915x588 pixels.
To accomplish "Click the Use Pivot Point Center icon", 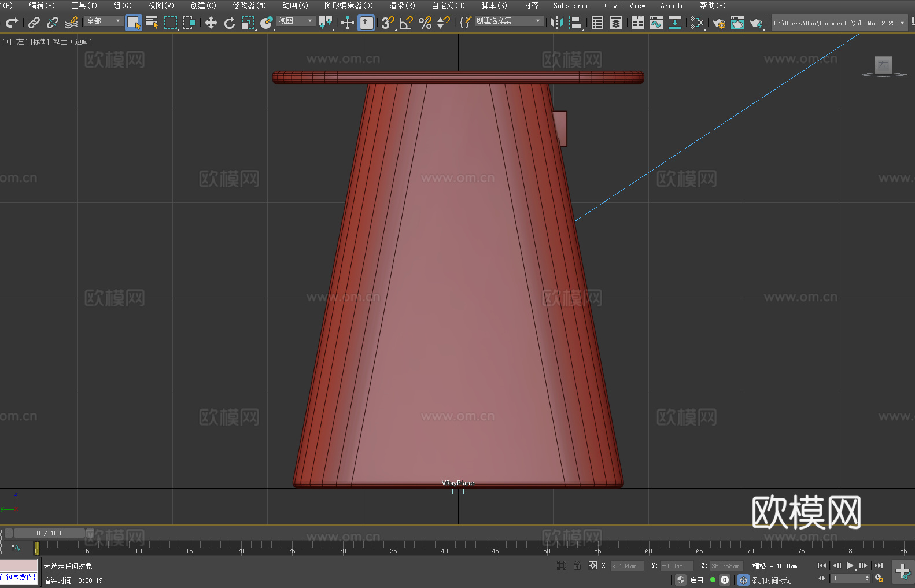I will coord(326,23).
